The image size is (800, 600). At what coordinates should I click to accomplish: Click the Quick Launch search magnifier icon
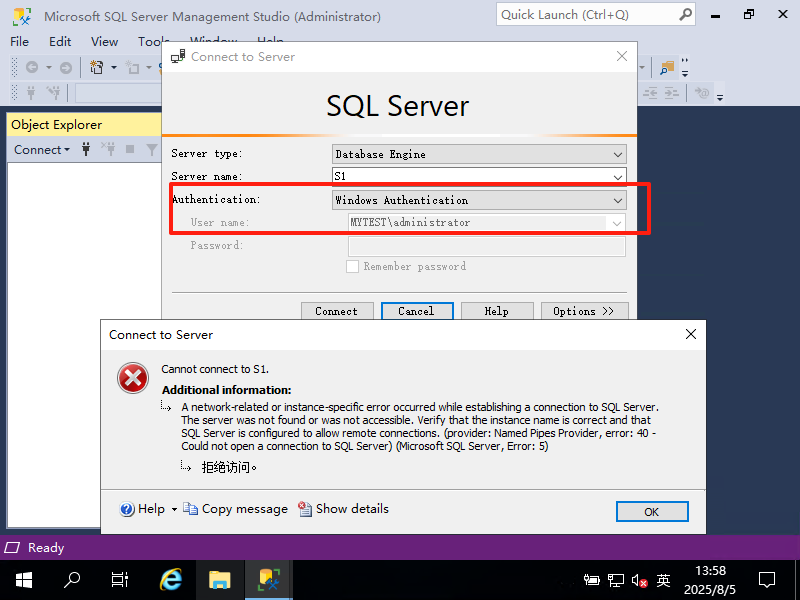[x=685, y=14]
